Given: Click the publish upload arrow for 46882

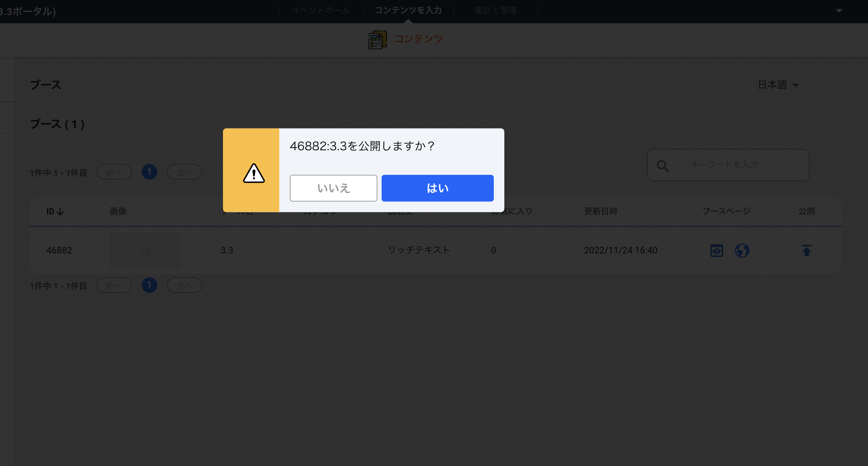Looking at the screenshot, I should pyautogui.click(x=807, y=251).
